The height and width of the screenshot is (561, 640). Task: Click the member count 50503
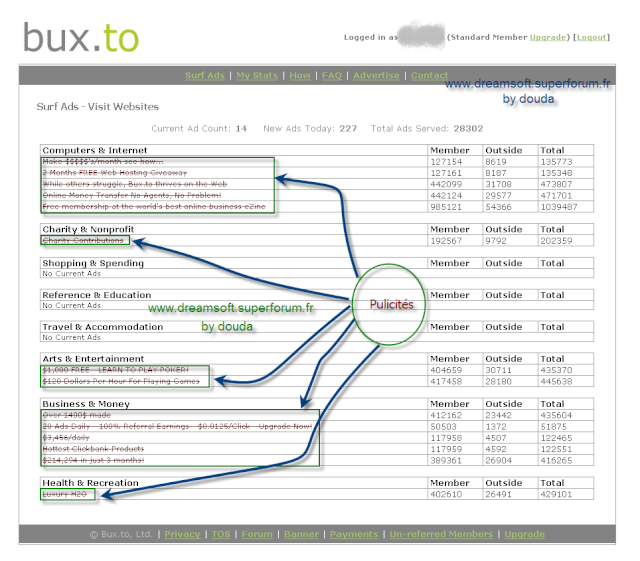(x=443, y=427)
